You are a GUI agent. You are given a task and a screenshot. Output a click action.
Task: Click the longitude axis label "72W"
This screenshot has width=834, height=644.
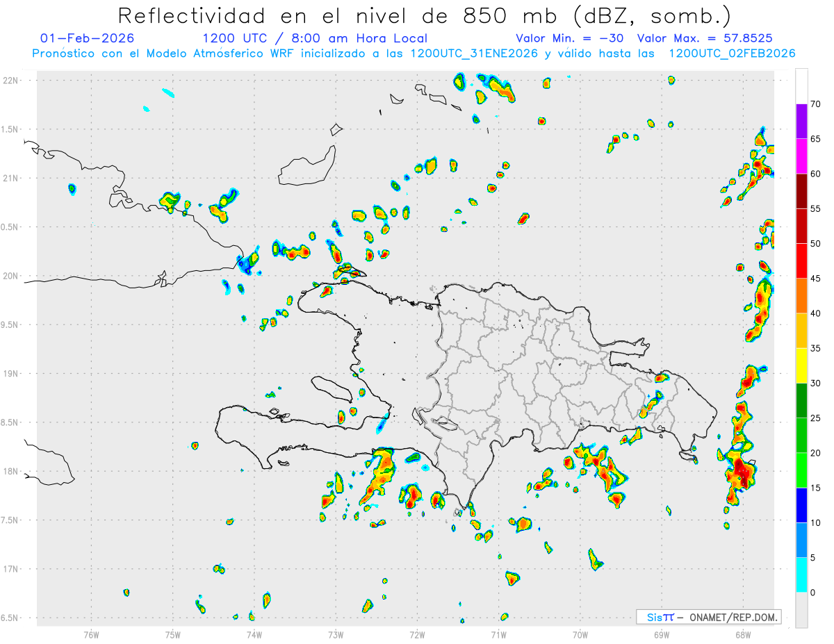pyautogui.click(x=417, y=634)
